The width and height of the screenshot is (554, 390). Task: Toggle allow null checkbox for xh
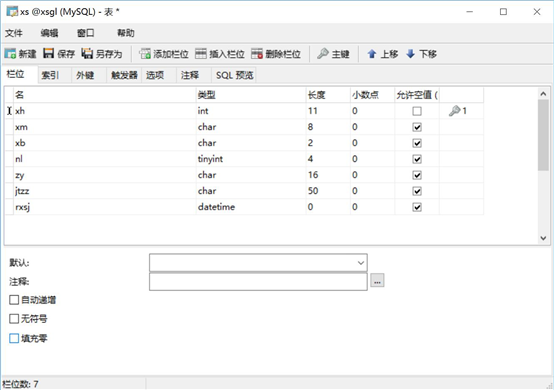coord(417,111)
